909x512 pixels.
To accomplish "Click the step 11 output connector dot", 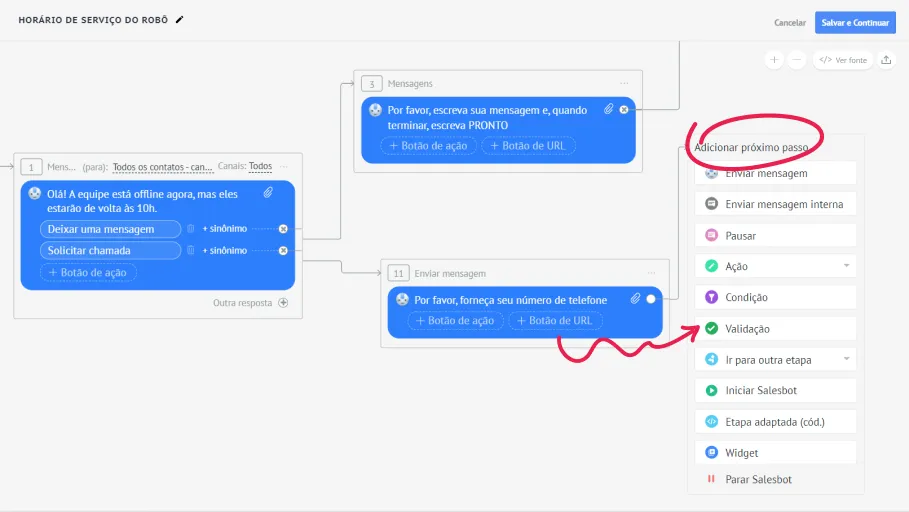I will (651, 299).
